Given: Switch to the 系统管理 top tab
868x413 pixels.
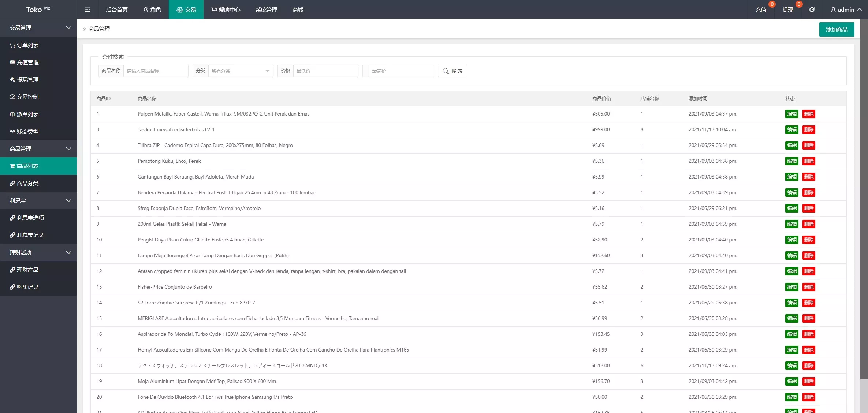Looking at the screenshot, I should click(x=266, y=10).
